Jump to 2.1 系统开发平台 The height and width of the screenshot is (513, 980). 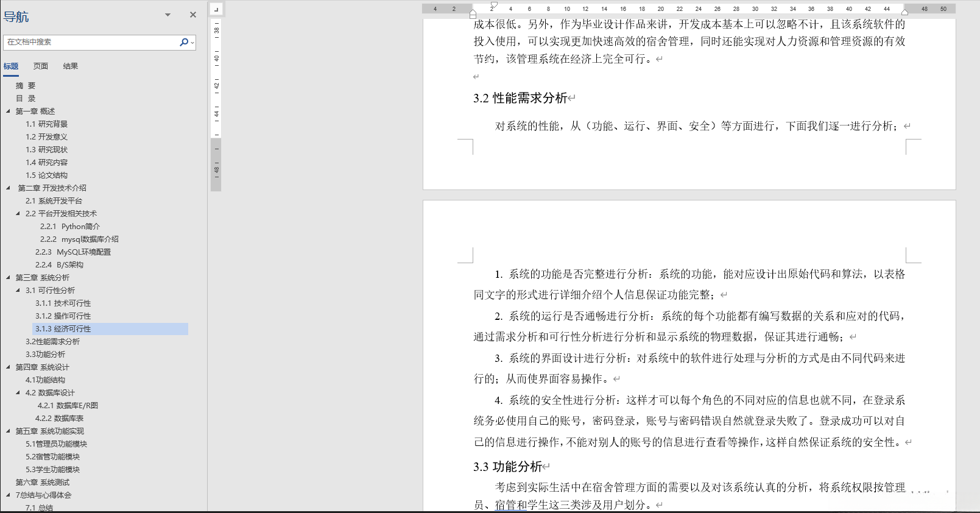[54, 201]
